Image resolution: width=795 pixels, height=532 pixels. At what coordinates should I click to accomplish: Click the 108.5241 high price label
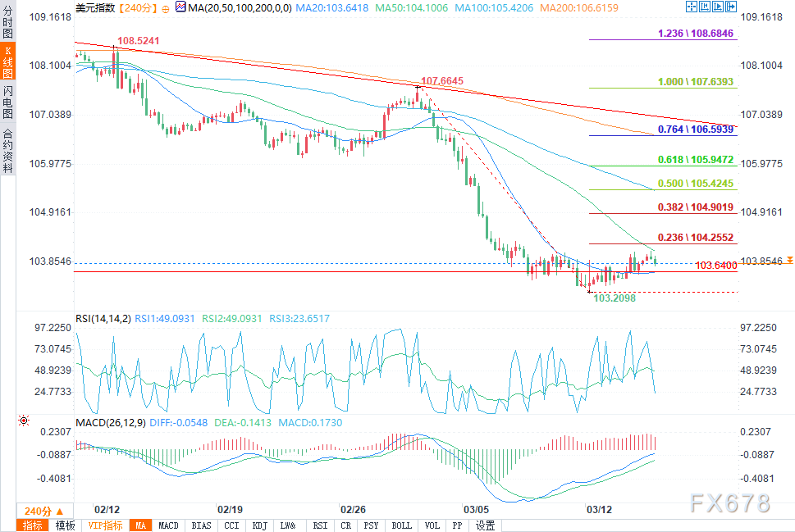click(x=139, y=40)
